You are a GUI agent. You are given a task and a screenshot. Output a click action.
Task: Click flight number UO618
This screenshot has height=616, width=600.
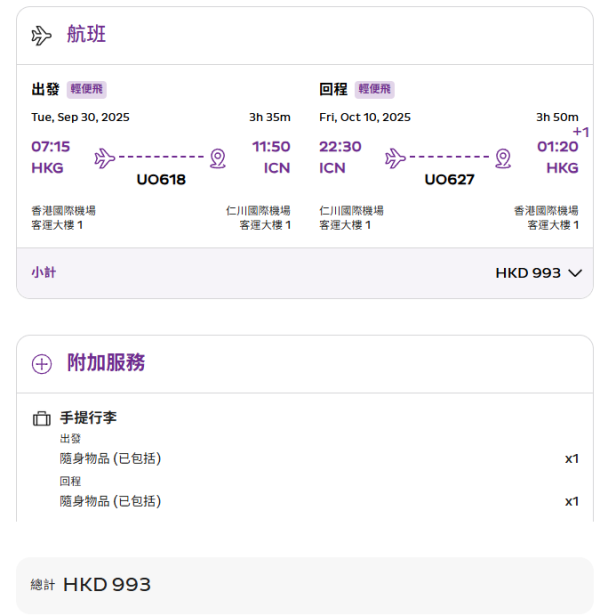tap(161, 180)
